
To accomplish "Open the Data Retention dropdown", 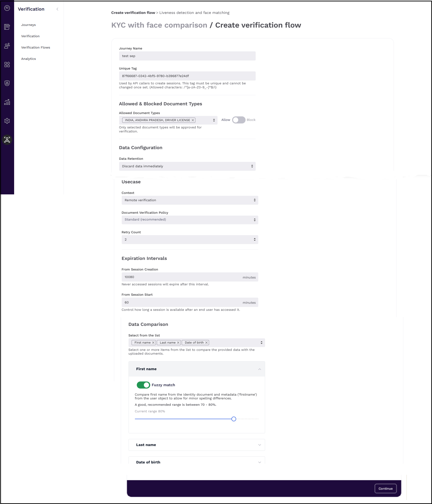I will [x=187, y=166].
